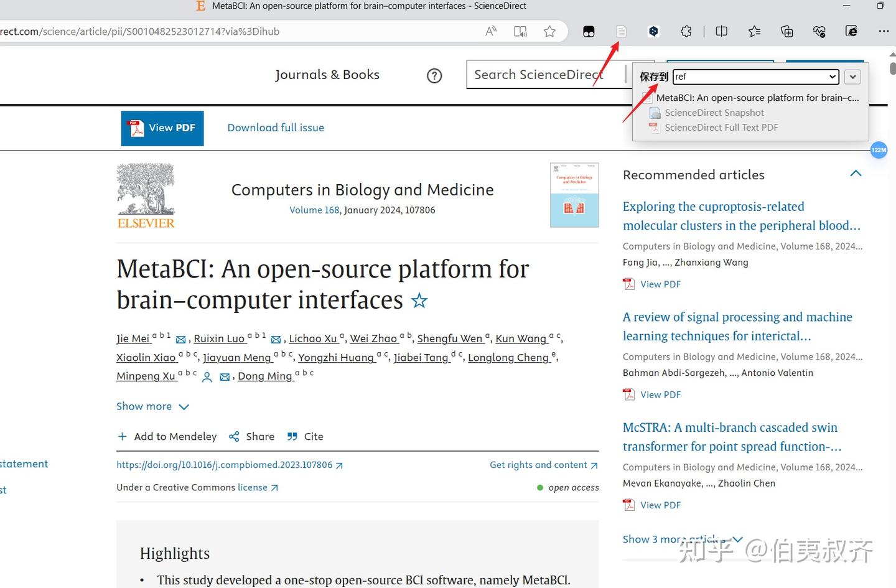Screen dimensions: 896x588
Task: Select ScienceDirect Full Text PDF attachment row
Action: coord(714,128)
